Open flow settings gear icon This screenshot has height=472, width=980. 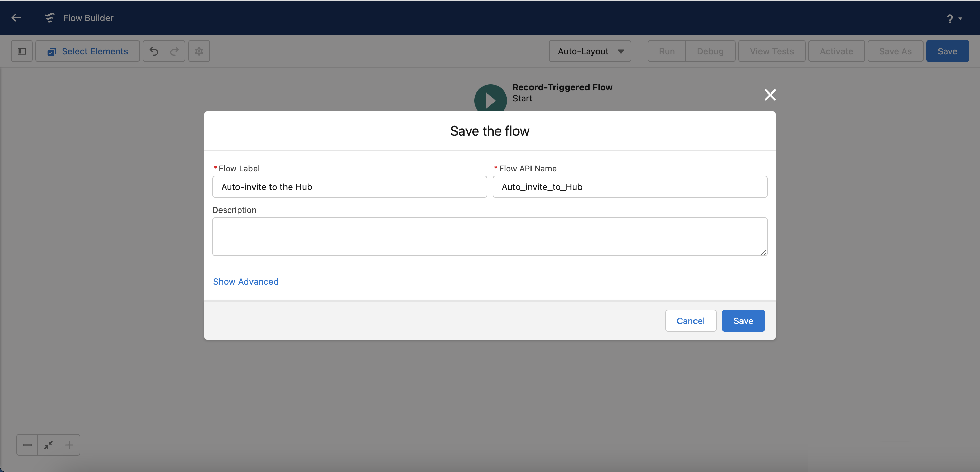tap(199, 51)
